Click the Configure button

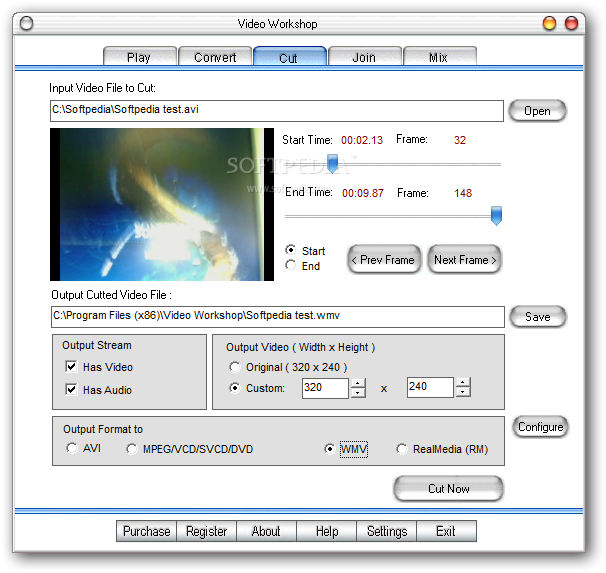(540, 427)
